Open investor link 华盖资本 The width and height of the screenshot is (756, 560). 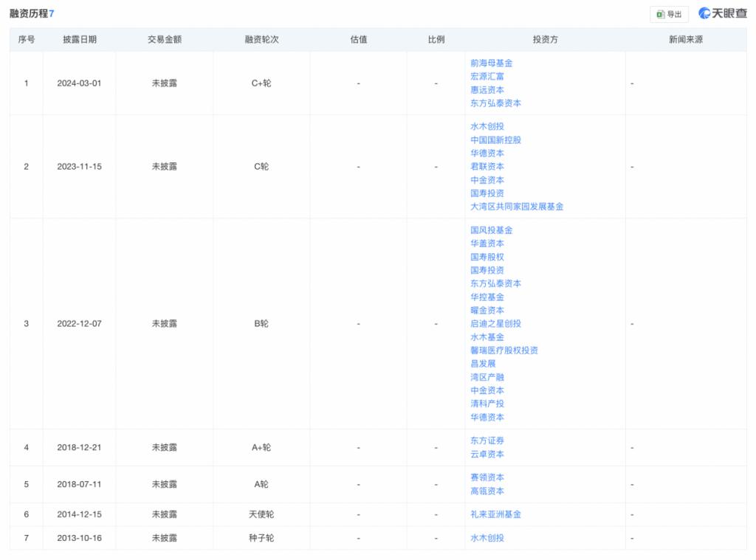click(487, 243)
